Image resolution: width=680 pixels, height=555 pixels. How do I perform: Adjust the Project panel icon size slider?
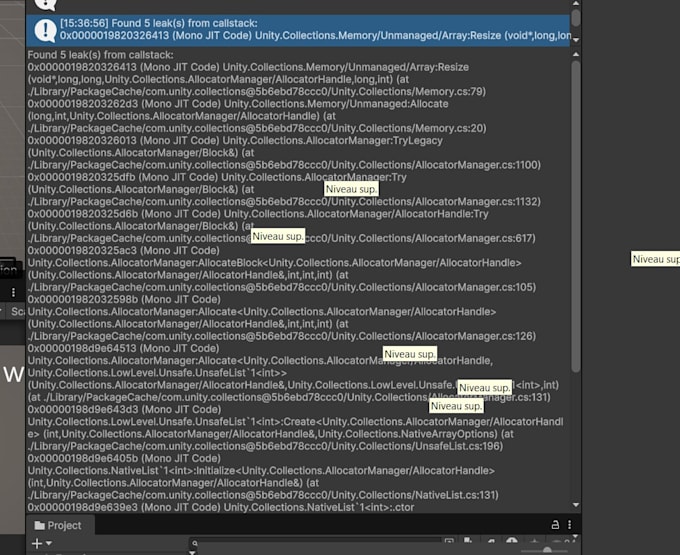coord(547,550)
